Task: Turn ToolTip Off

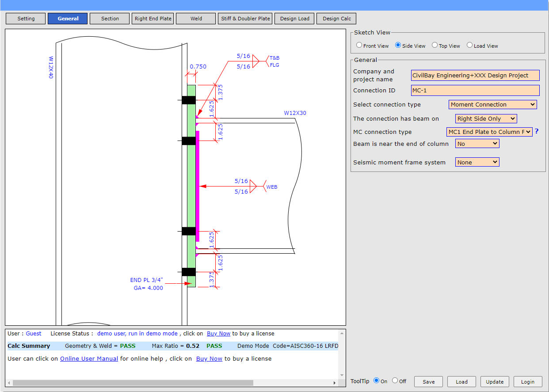Action: (395, 381)
